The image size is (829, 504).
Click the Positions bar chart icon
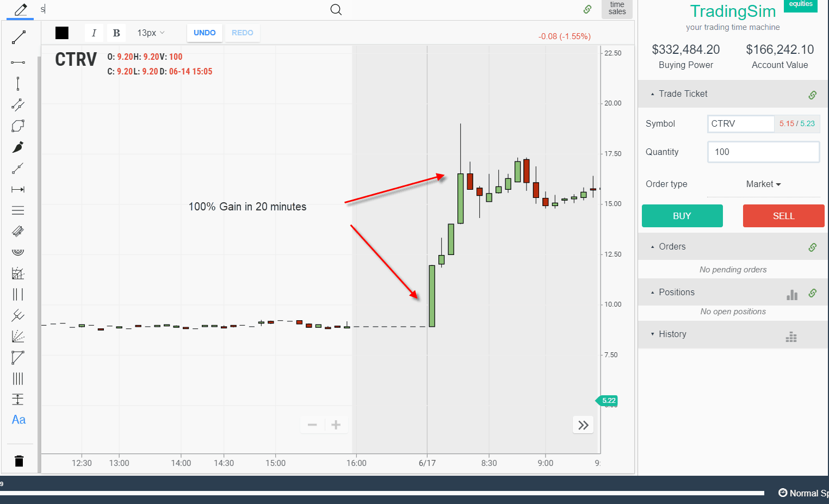coord(792,295)
